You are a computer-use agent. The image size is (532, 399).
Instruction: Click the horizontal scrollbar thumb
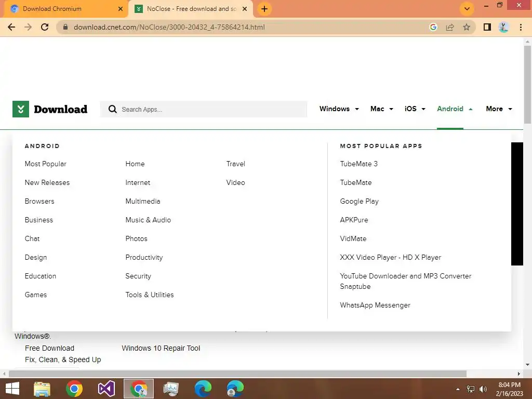(237, 374)
